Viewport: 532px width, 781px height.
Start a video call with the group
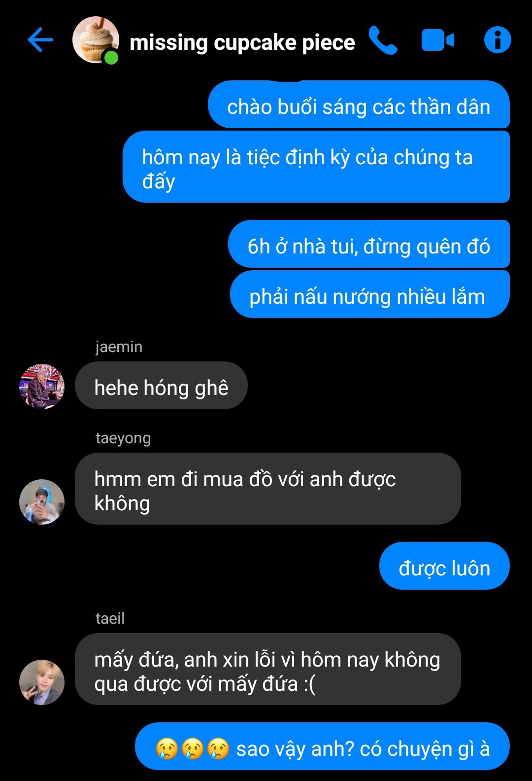(437, 40)
